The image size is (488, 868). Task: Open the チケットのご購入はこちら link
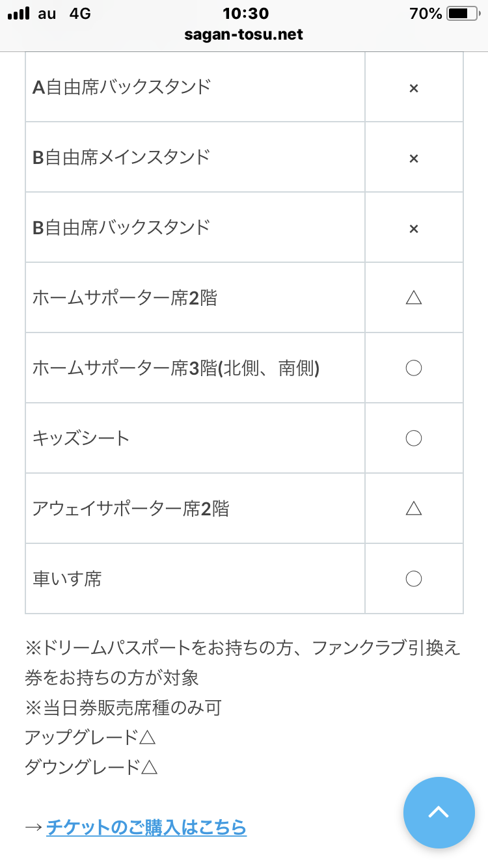[x=146, y=827]
